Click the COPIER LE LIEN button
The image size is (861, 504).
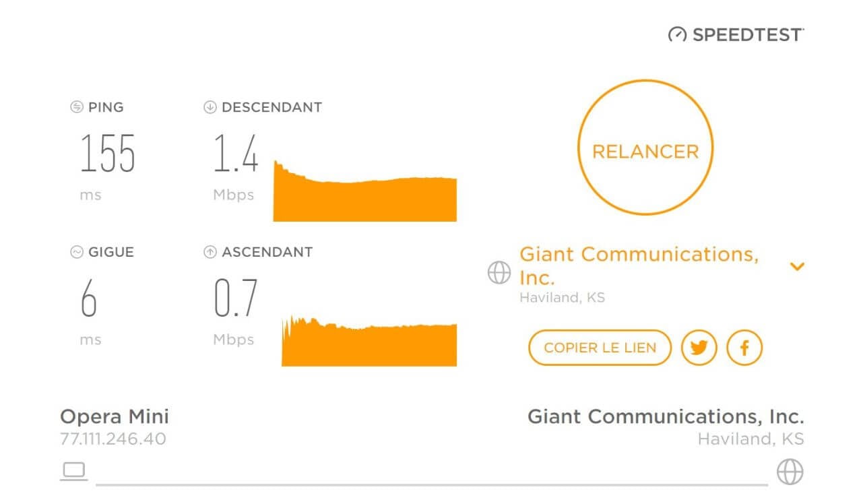[600, 348]
